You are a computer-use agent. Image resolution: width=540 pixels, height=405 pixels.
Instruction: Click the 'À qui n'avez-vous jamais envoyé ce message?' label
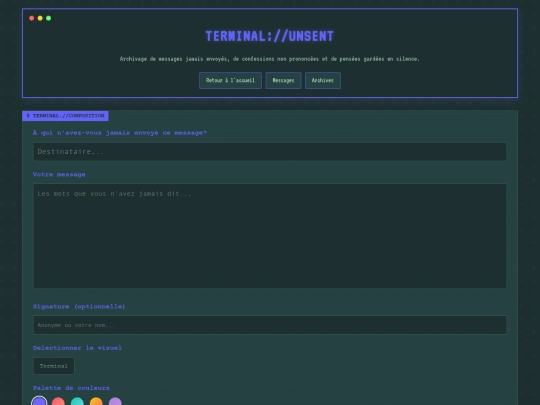coord(120,133)
